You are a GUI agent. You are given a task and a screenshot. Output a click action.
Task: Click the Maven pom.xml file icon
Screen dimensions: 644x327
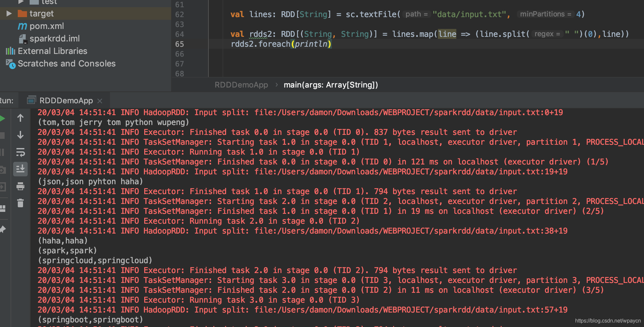pyautogui.click(x=22, y=26)
